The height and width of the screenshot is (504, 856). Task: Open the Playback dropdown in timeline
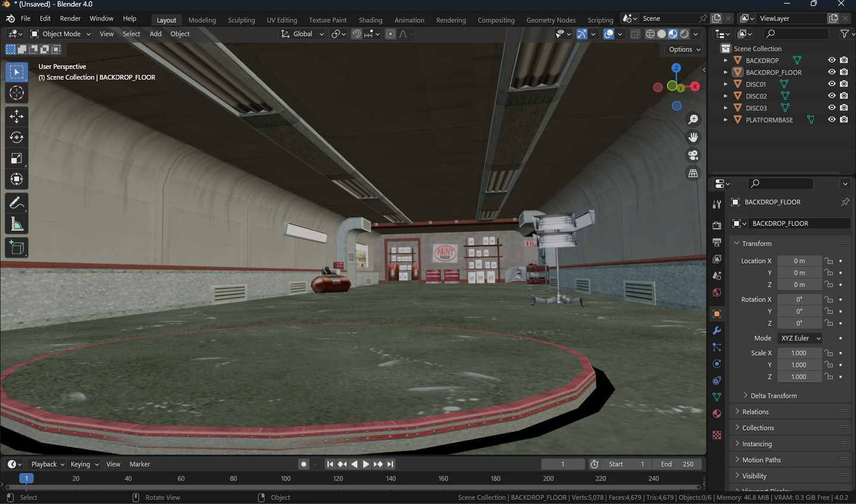point(48,464)
